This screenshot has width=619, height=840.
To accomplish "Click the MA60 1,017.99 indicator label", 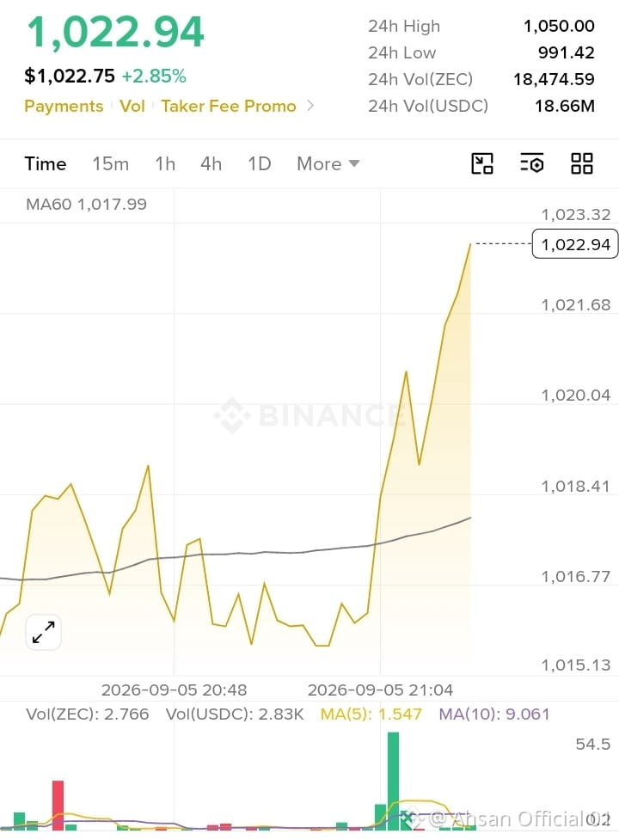I will click(86, 204).
